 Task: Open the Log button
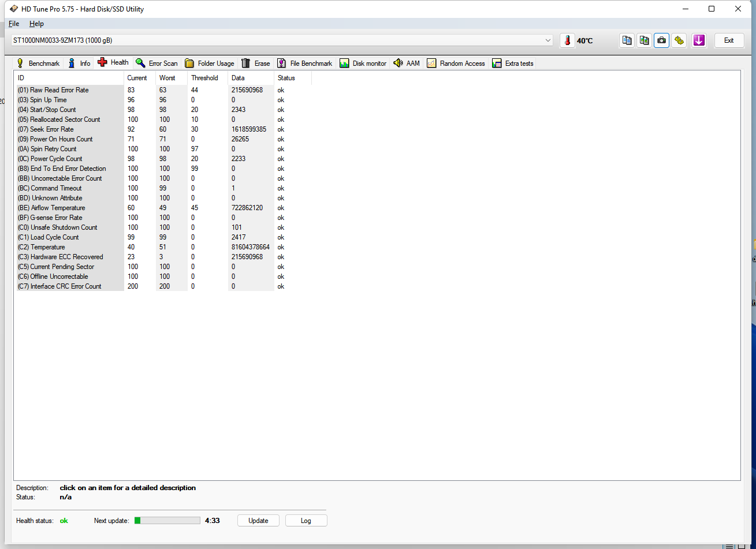pyautogui.click(x=306, y=521)
